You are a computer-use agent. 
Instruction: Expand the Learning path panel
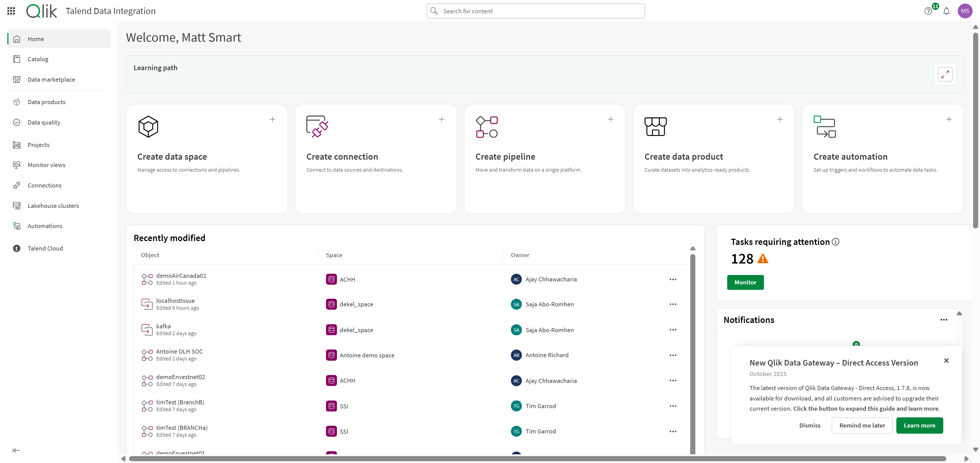tap(945, 74)
